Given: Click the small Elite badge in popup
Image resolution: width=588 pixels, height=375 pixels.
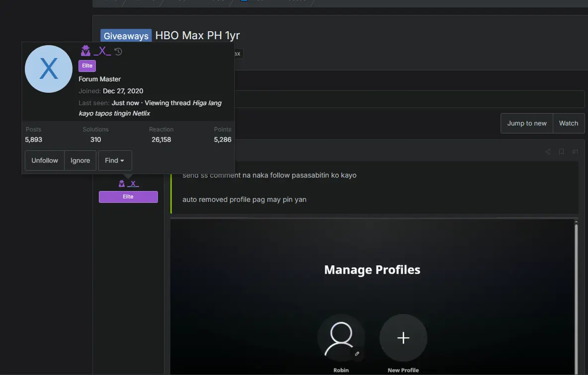Looking at the screenshot, I should pyautogui.click(x=87, y=66).
